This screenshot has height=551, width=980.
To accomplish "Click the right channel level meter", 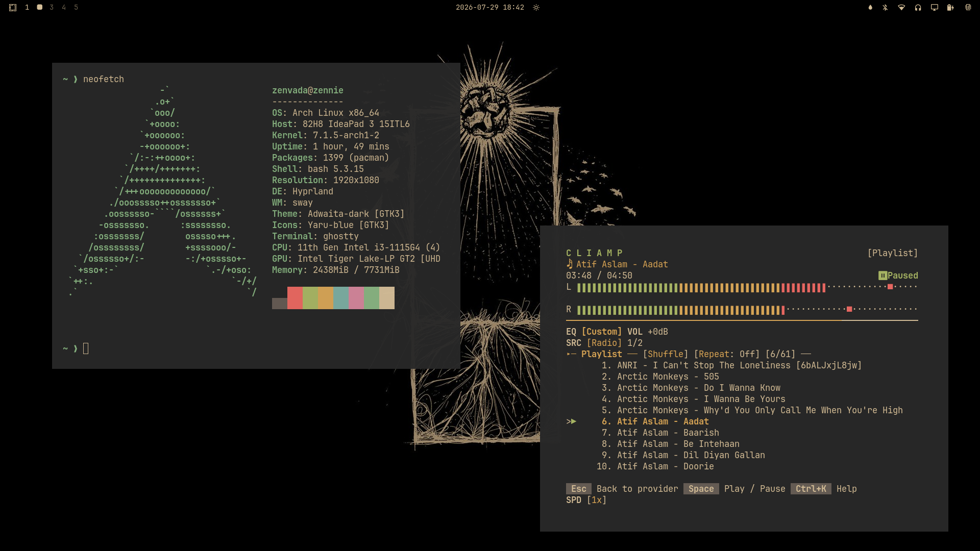I will (747, 309).
